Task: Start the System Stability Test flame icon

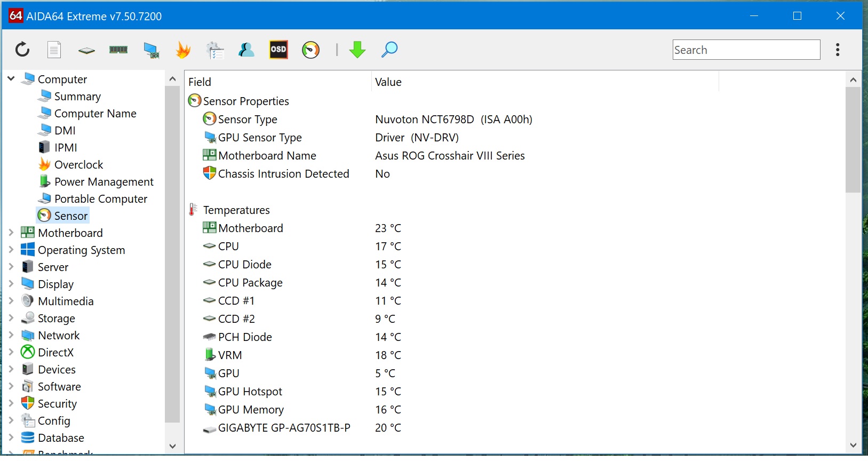Action: tap(183, 50)
